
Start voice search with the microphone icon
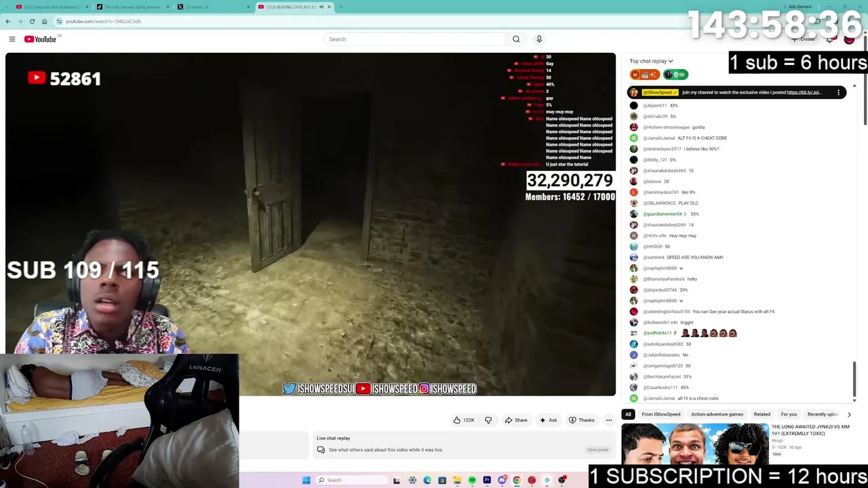pos(539,39)
